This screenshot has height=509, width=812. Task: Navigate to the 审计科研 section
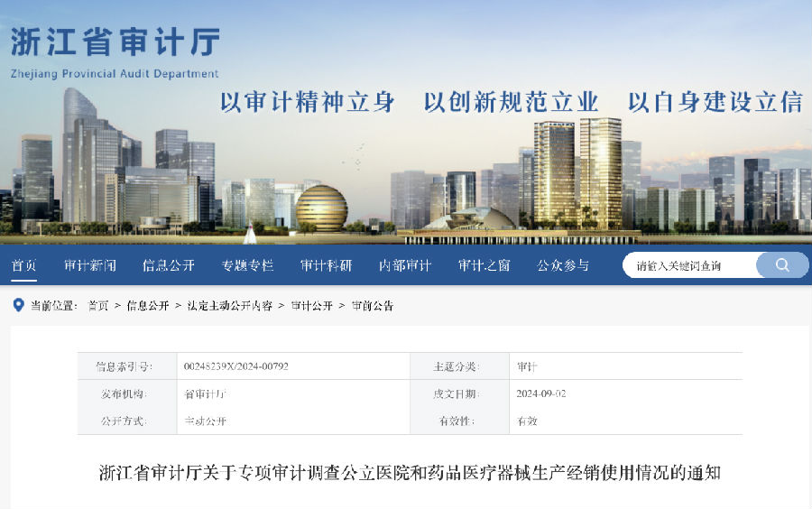327,265
